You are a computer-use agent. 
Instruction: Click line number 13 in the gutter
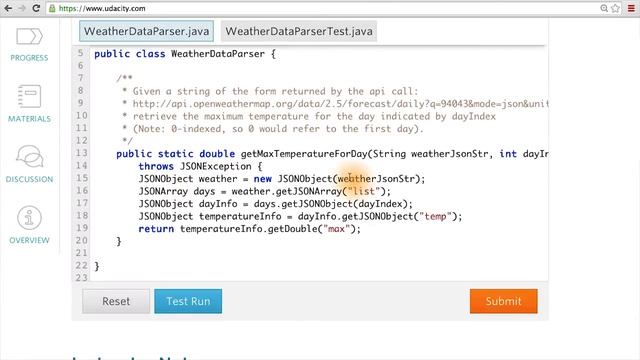pos(82,153)
